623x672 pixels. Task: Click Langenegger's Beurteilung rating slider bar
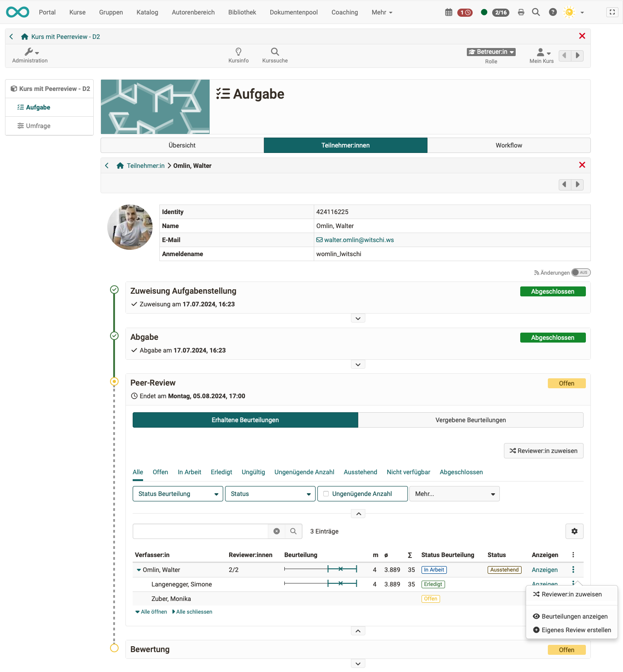coord(321,584)
